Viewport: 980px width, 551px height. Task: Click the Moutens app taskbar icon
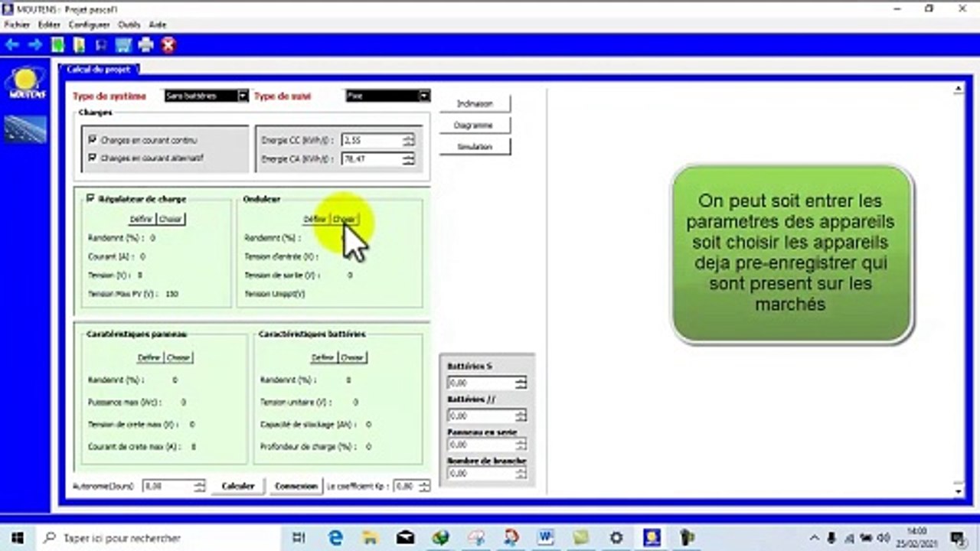coord(652,537)
